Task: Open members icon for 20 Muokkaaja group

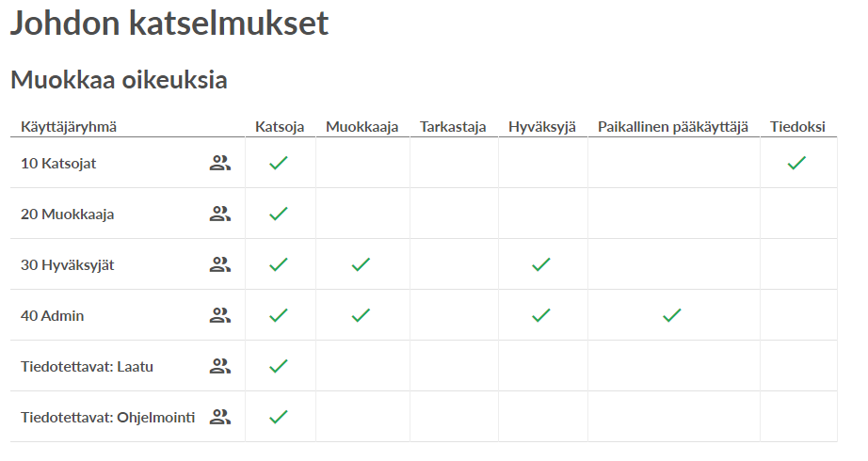Action: click(x=219, y=215)
